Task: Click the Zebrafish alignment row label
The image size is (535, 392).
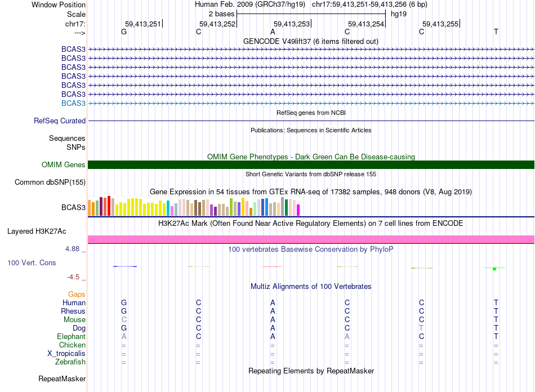Action: (x=70, y=362)
